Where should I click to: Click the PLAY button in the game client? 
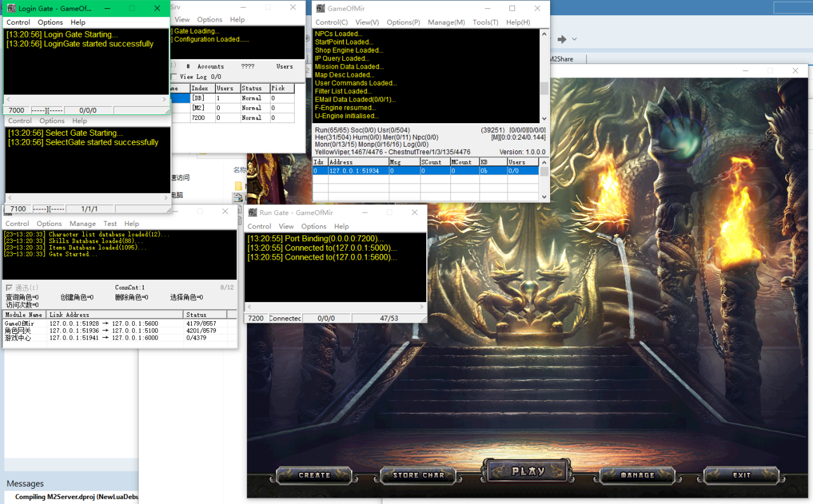tap(528, 472)
